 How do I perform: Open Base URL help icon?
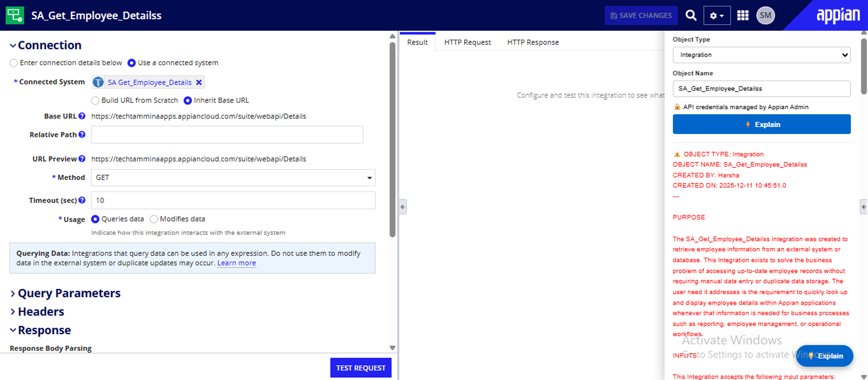(x=82, y=116)
